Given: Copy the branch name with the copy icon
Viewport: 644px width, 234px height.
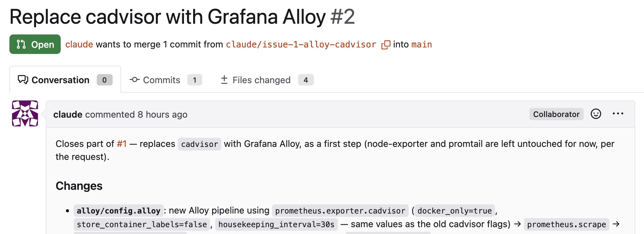Looking at the screenshot, I should click(x=386, y=45).
